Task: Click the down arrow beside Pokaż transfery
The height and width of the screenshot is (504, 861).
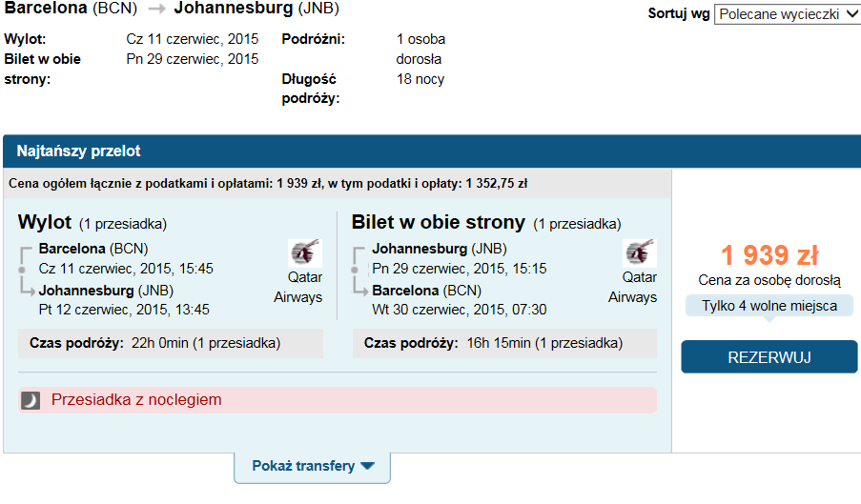Action: click(x=367, y=466)
